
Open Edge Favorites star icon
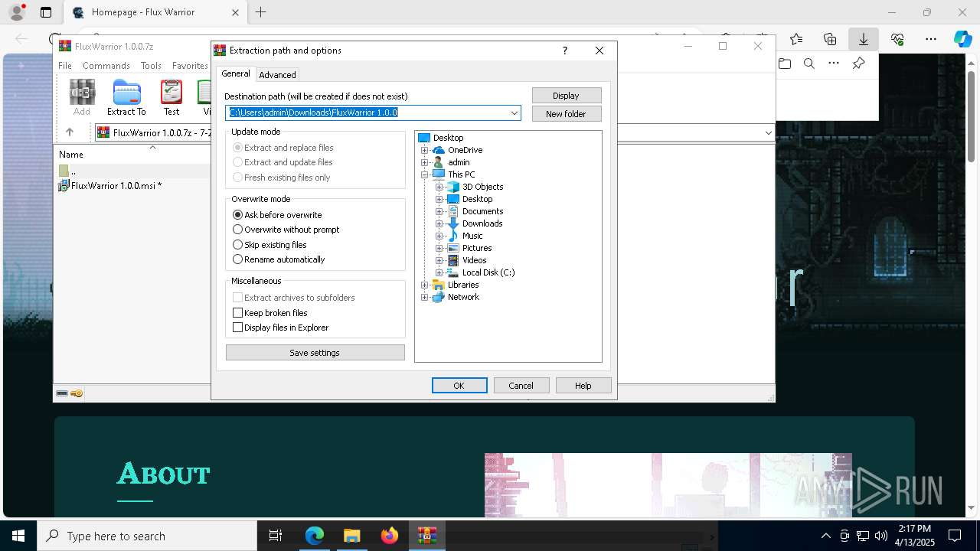click(x=796, y=39)
